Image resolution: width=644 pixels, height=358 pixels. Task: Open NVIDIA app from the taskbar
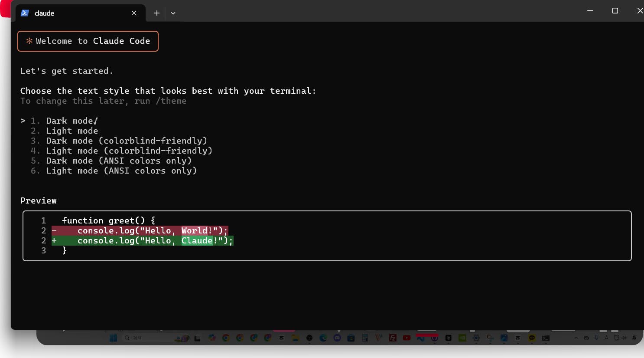[462, 338]
